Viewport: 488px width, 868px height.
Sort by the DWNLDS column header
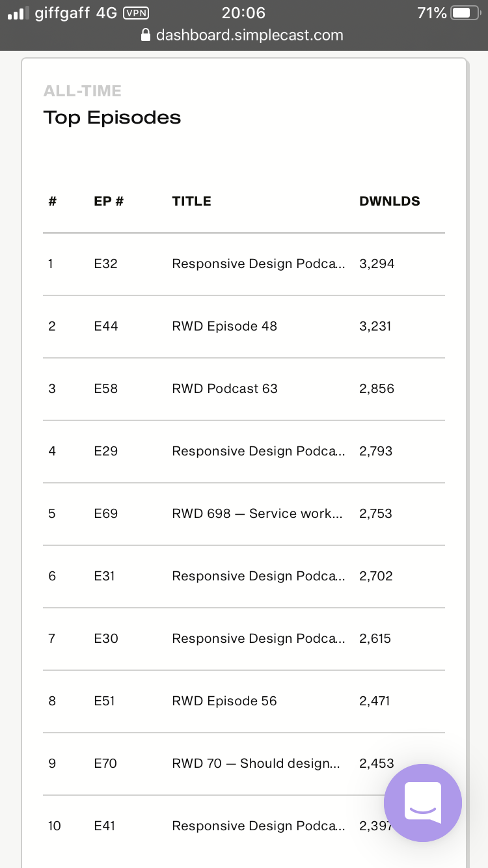pyautogui.click(x=390, y=201)
